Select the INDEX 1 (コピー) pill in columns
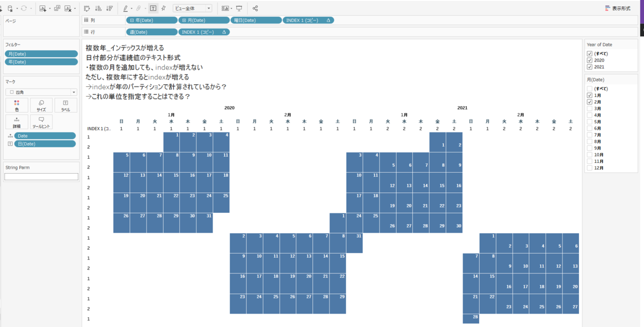This screenshot has height=327, width=644. point(309,20)
